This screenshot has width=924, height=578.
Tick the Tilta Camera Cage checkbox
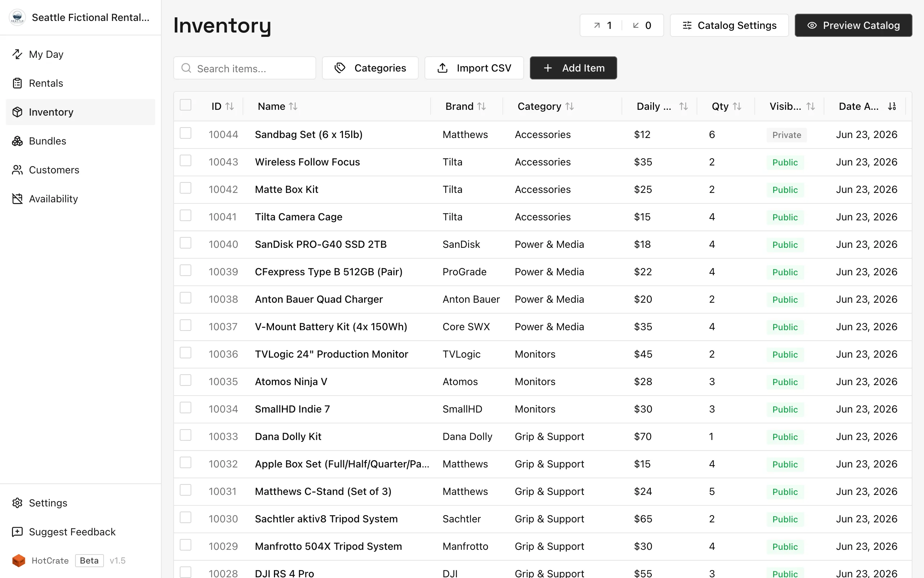tap(186, 216)
